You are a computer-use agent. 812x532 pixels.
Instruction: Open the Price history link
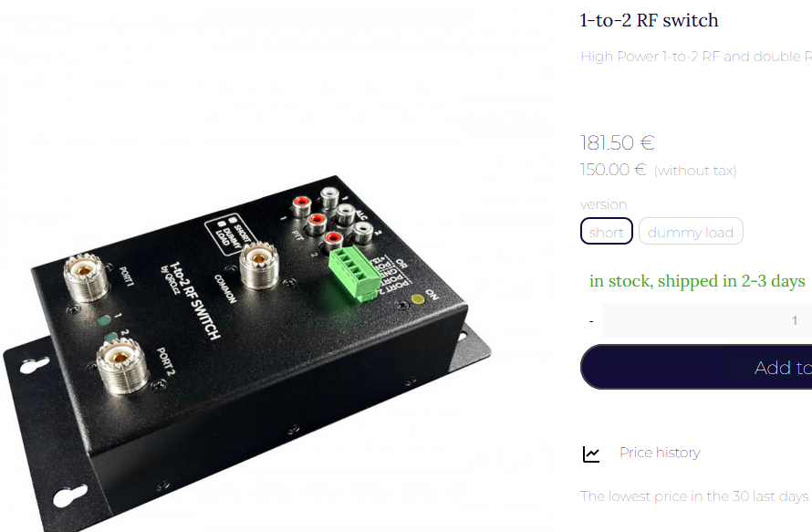click(x=660, y=453)
